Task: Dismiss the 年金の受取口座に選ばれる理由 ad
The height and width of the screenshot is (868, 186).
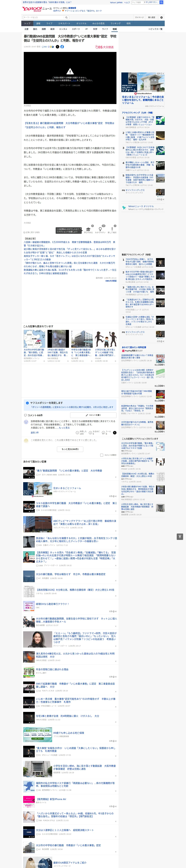Action: [115, 677]
